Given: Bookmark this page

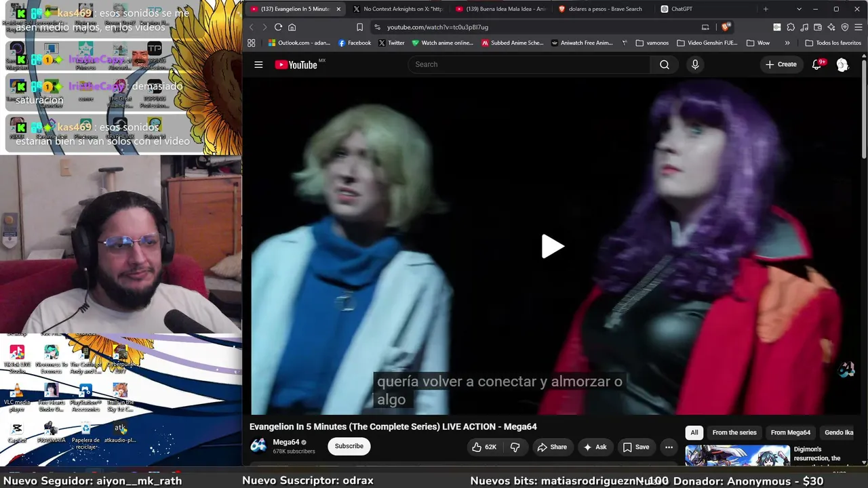Looking at the screenshot, I should point(360,27).
